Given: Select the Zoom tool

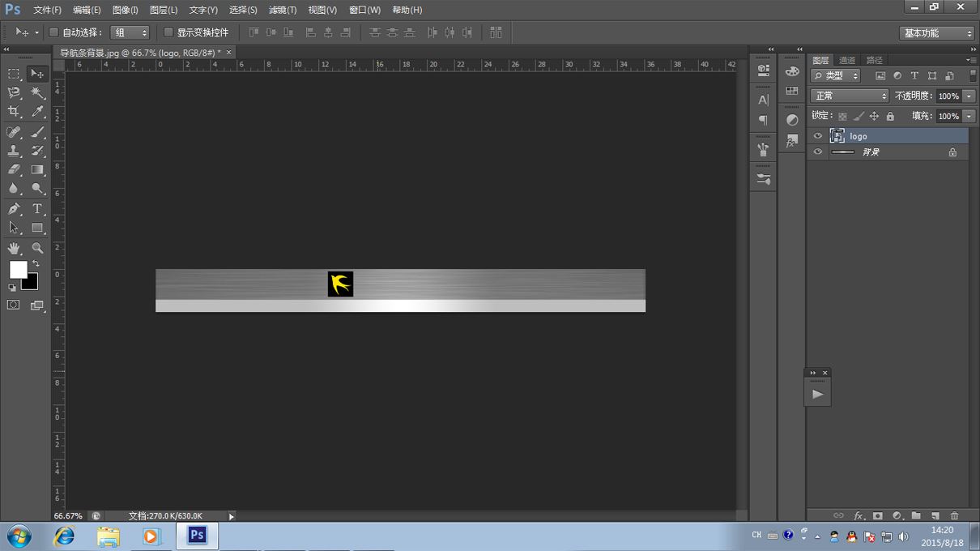Looking at the screenshot, I should click(x=37, y=248).
